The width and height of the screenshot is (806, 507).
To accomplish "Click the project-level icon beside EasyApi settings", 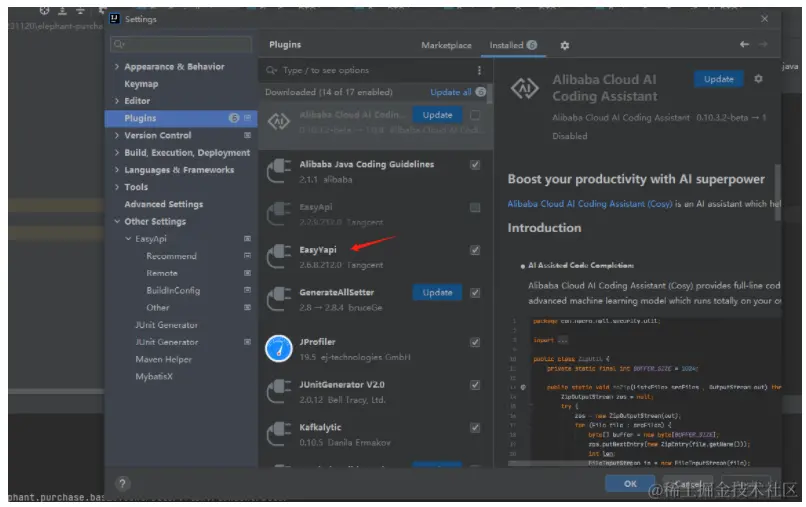I will (x=247, y=239).
